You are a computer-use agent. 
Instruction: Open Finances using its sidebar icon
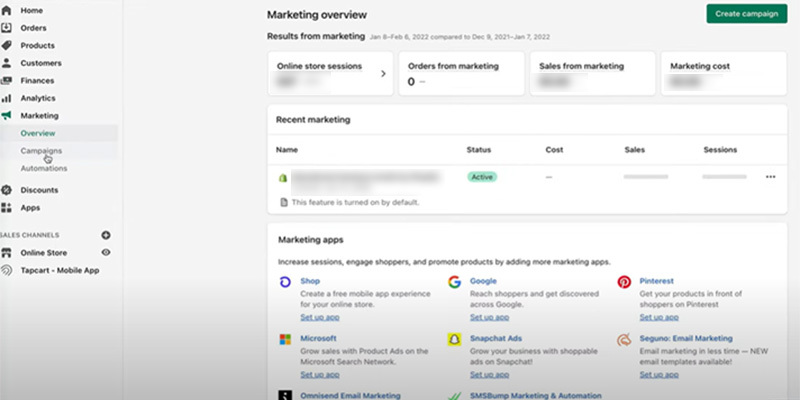tap(7, 80)
